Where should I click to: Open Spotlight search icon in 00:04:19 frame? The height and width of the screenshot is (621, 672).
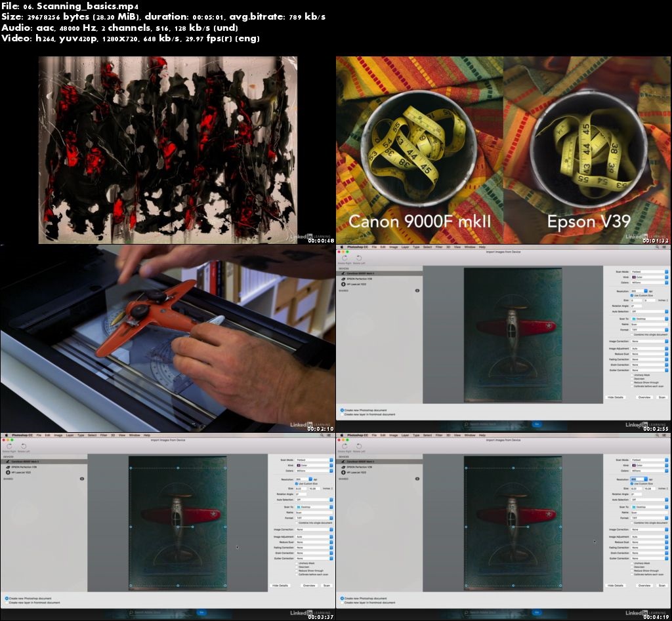(657, 435)
